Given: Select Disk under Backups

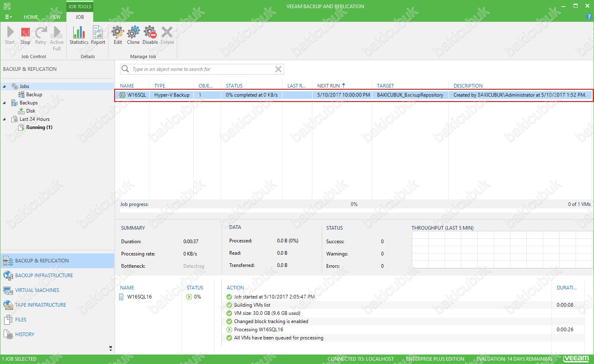Looking at the screenshot, I should tap(31, 111).
